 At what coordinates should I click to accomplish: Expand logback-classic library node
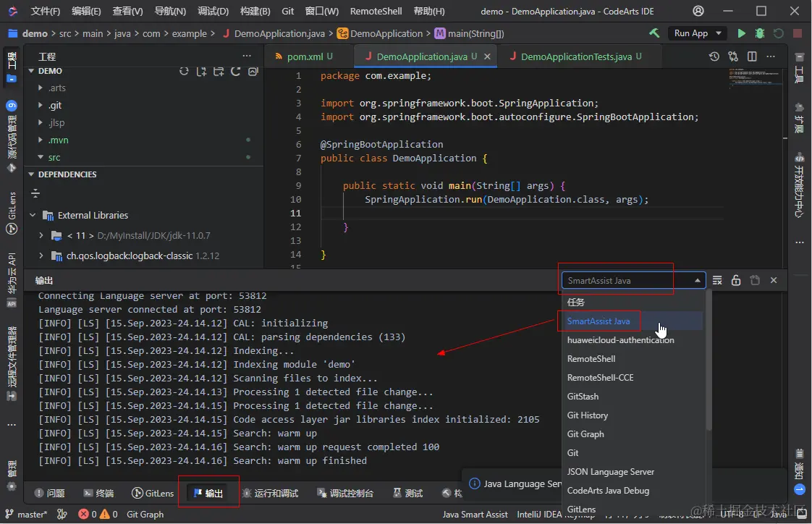click(41, 255)
